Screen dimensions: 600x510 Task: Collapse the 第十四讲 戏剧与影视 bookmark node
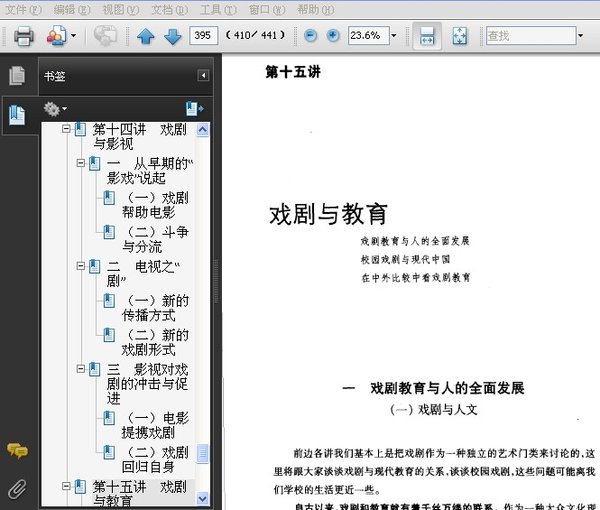pos(67,129)
